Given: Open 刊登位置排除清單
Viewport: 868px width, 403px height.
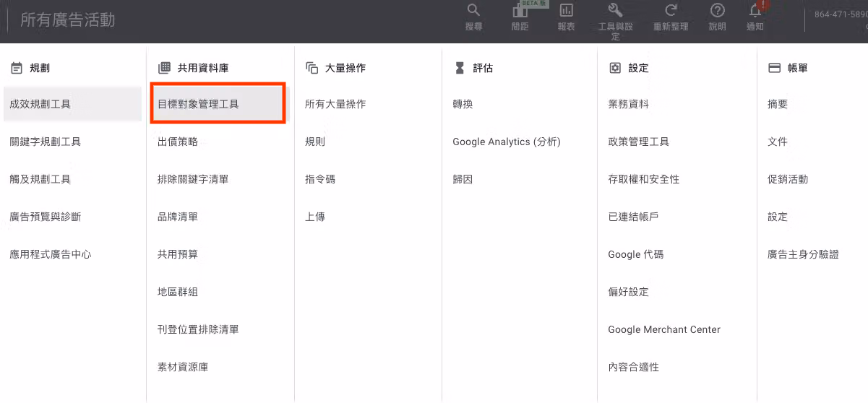Looking at the screenshot, I should click(x=198, y=329).
